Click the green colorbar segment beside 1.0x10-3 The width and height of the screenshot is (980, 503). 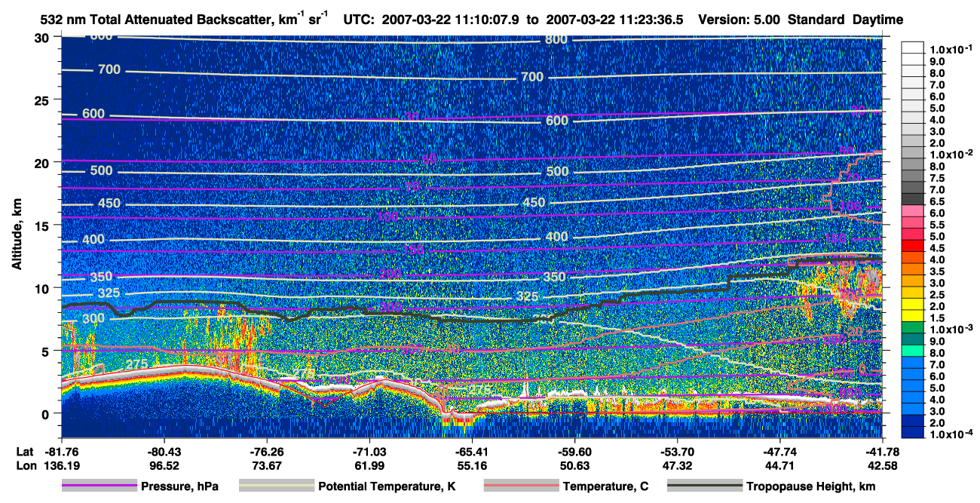(x=913, y=327)
